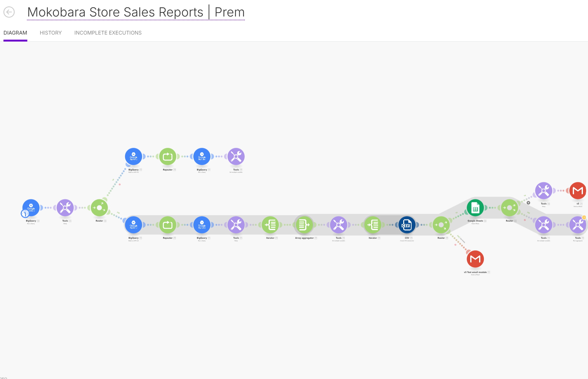Viewport: 588px width, 379px height.
Task: Open the v5 Test email module Gmail node
Action: coord(475,259)
